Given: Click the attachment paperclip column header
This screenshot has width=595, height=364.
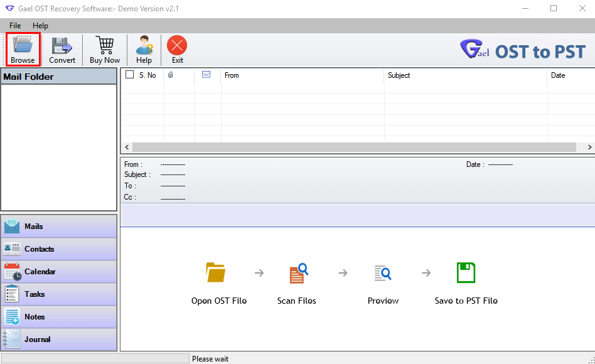Looking at the screenshot, I should click(x=170, y=75).
